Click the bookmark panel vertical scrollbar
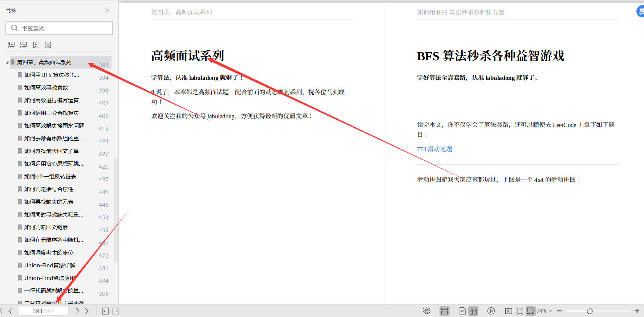The image size is (644, 317). coord(116,210)
